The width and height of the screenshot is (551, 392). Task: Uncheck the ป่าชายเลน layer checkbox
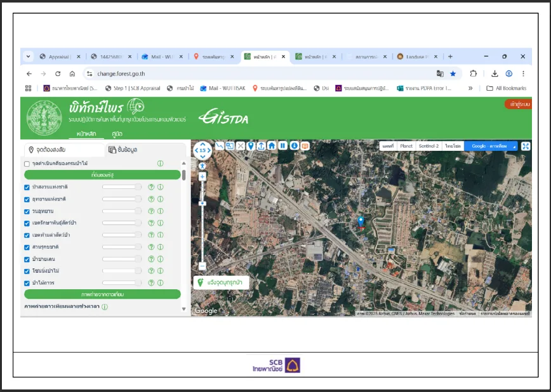click(27, 259)
